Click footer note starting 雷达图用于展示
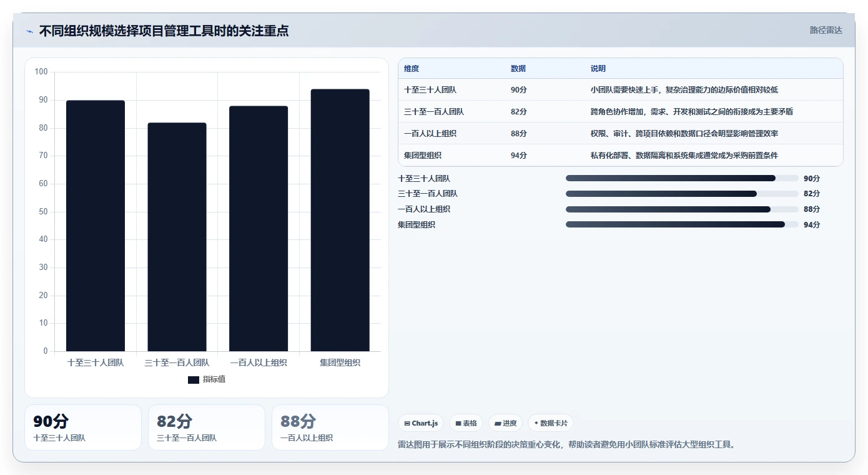Viewport: 868px width, 475px height. pos(568,445)
